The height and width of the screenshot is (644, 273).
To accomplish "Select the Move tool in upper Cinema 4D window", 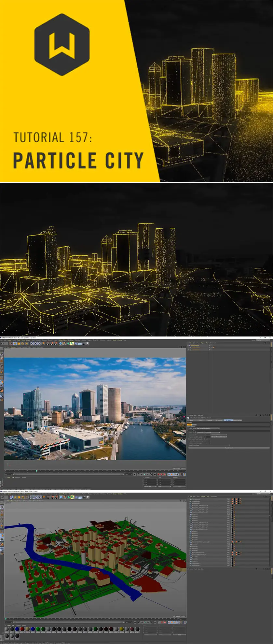I will [x=15, y=344].
